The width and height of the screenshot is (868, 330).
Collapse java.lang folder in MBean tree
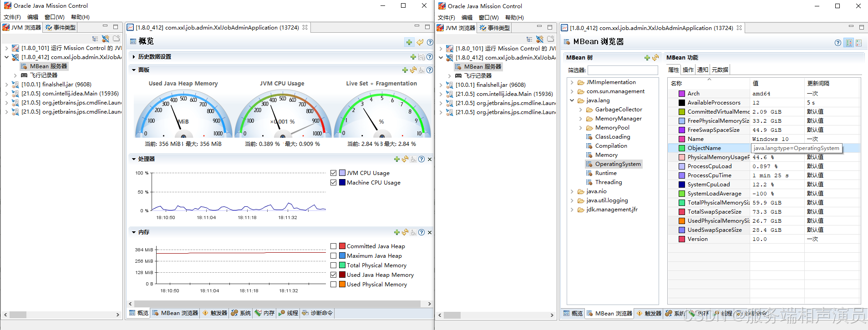click(x=572, y=100)
